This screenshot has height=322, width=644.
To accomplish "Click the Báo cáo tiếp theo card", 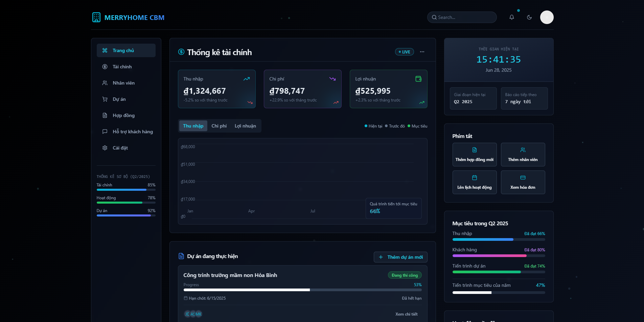I will 524,98.
